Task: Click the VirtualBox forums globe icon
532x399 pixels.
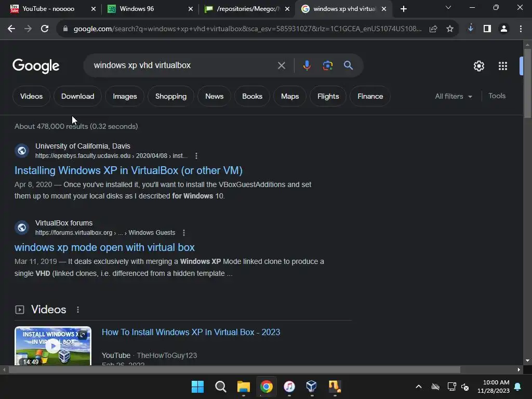Action: (x=22, y=228)
